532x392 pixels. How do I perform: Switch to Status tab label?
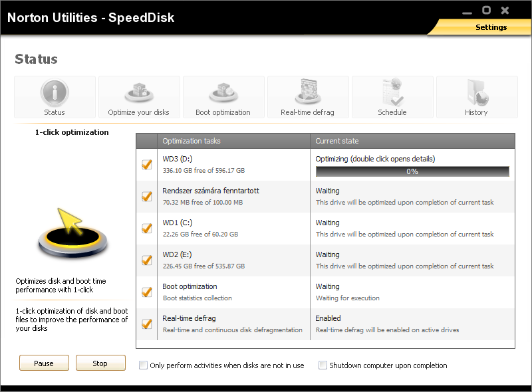(x=55, y=112)
